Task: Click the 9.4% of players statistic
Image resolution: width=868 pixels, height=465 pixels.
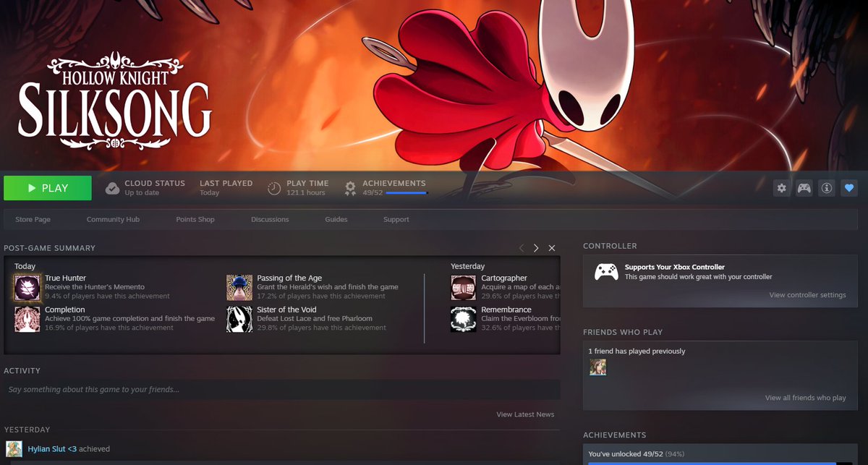Action: pos(107,296)
